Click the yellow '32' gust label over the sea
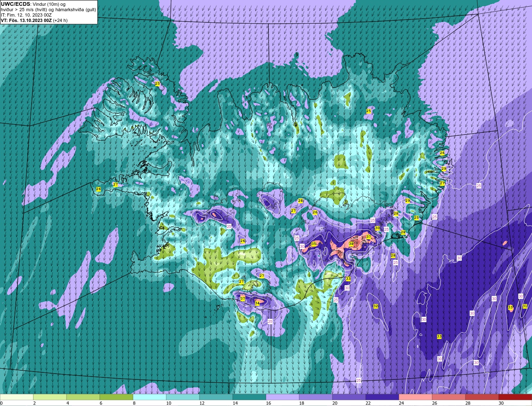The image size is (532, 406). pyautogui.click(x=376, y=306)
